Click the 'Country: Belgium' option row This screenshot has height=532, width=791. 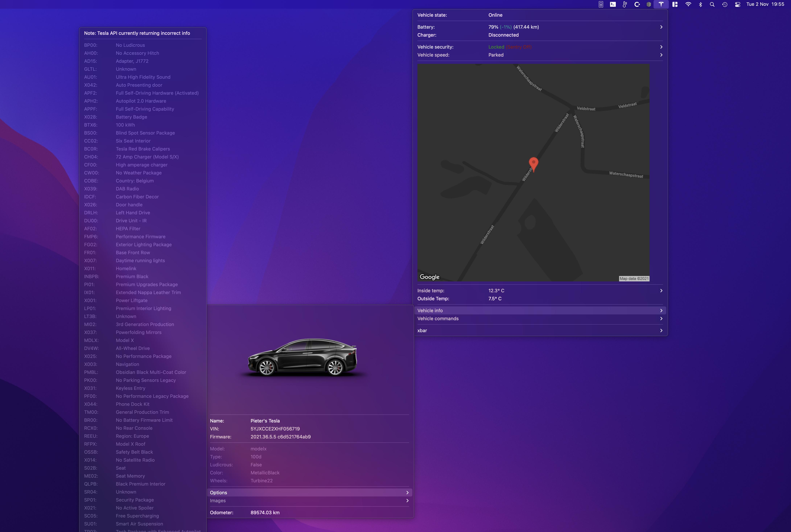pyautogui.click(x=143, y=181)
